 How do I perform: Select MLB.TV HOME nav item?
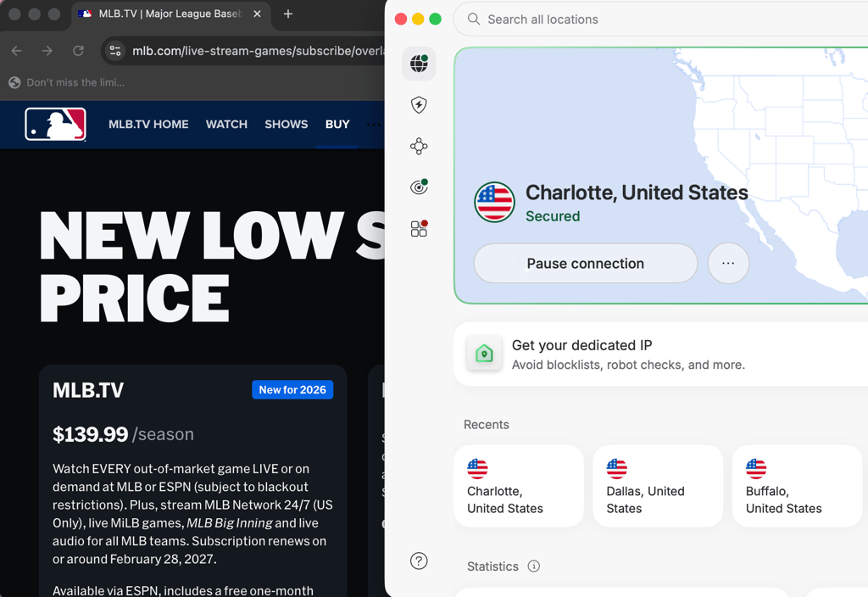point(148,125)
